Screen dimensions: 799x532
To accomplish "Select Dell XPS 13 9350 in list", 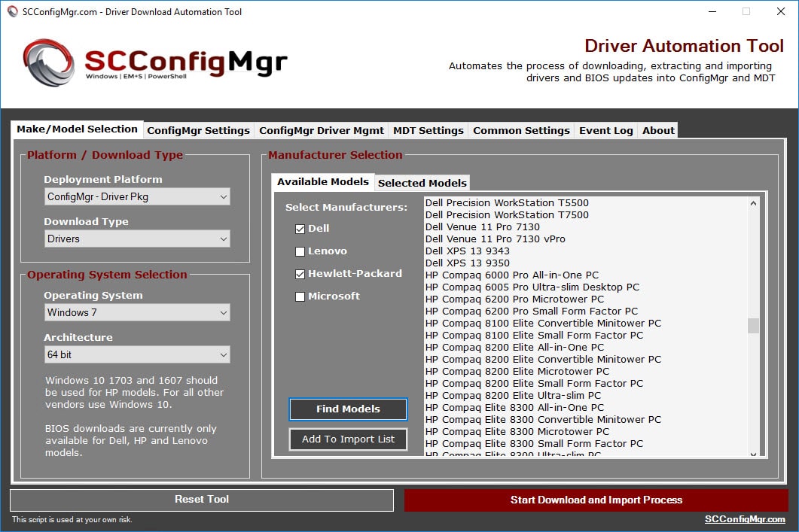I will pos(467,263).
